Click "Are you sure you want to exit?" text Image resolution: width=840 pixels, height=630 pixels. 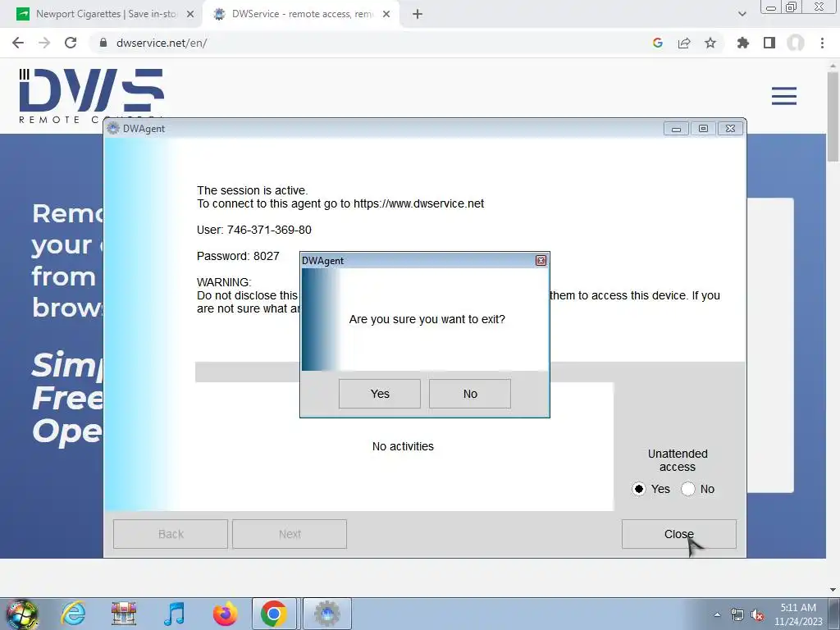(x=427, y=319)
